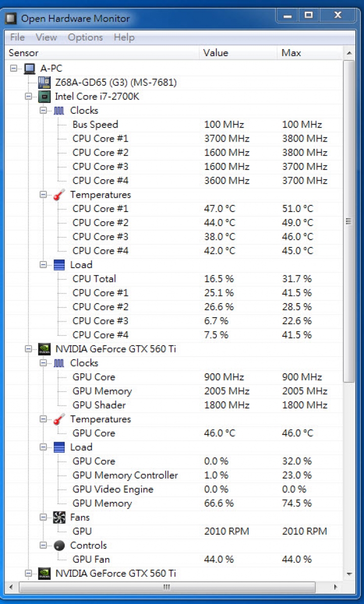Open the Options menu
The height and width of the screenshot is (604, 364).
pyautogui.click(x=85, y=37)
